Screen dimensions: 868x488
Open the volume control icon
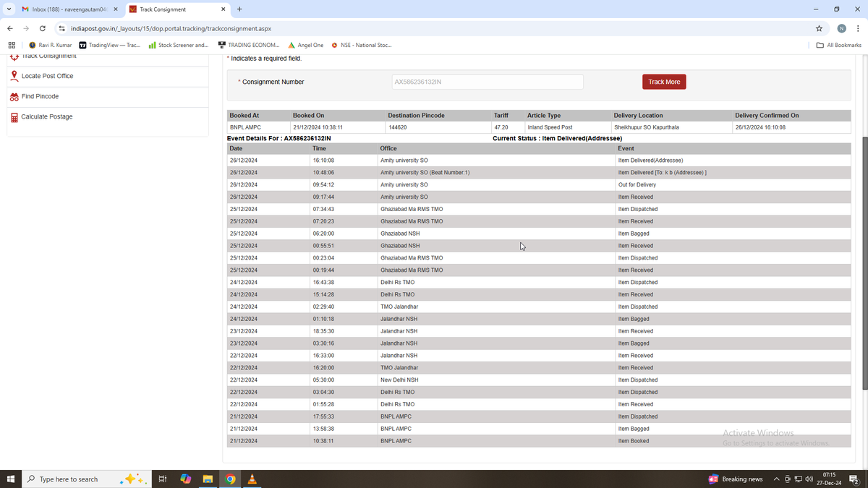(x=809, y=479)
